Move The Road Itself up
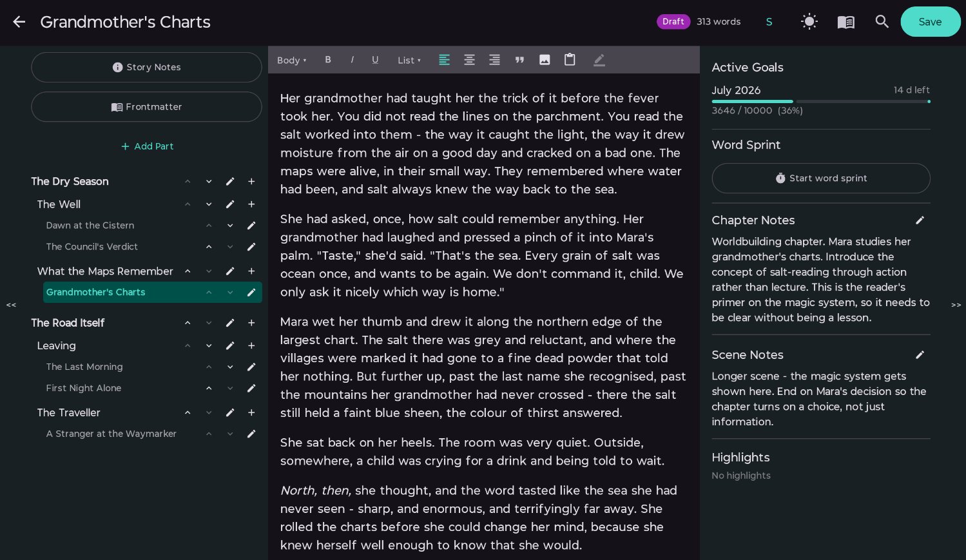The image size is (966, 560). [x=188, y=323]
